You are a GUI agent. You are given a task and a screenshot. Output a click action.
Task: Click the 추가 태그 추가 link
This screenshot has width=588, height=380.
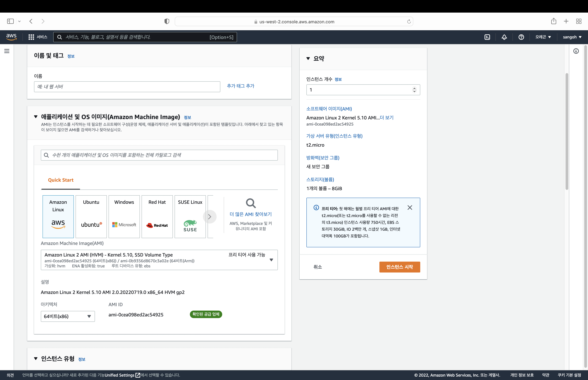(x=241, y=86)
